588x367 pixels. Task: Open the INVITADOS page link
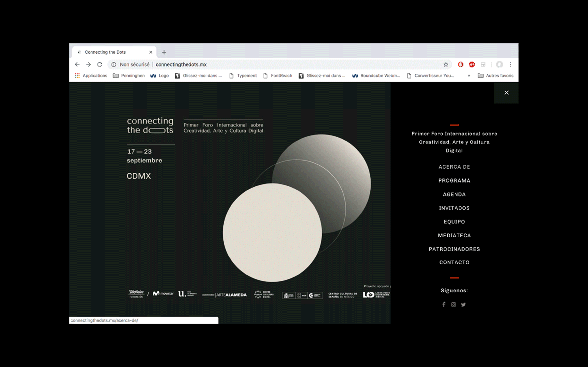454,208
